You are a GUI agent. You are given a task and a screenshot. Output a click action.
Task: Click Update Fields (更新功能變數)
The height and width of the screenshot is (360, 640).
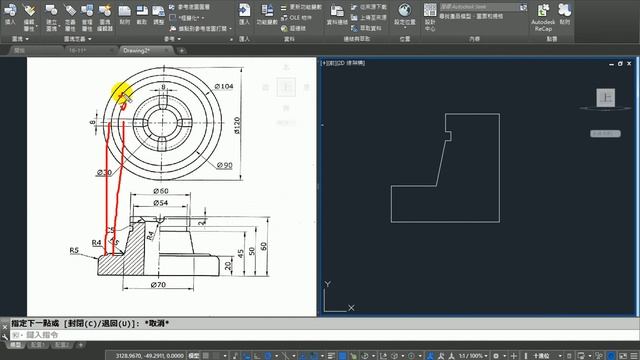302,7
